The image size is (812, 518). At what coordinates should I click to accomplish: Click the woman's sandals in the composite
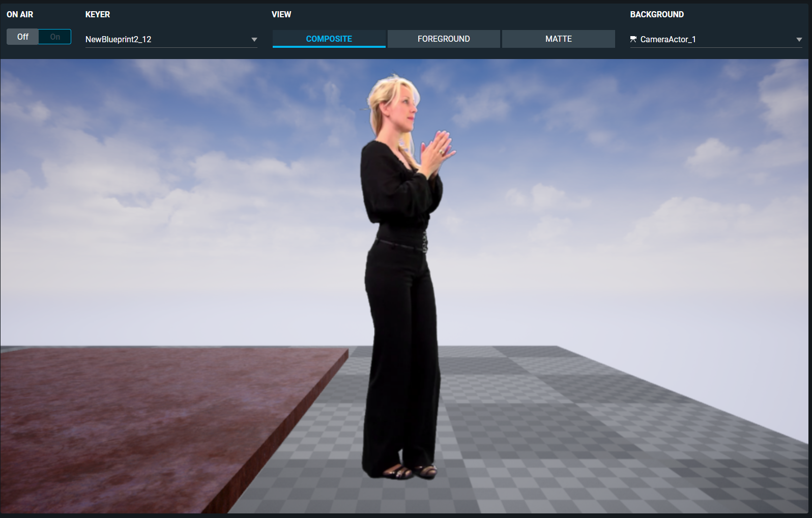point(410,472)
